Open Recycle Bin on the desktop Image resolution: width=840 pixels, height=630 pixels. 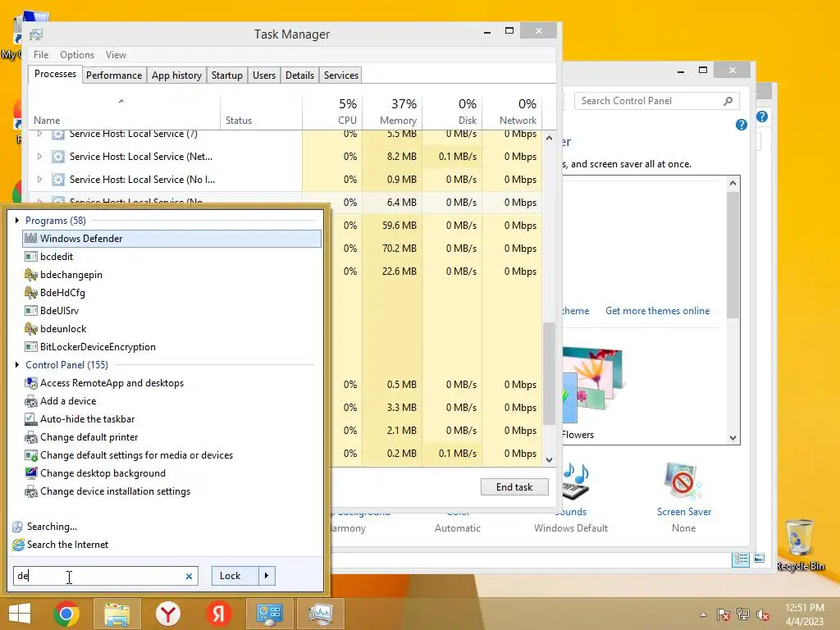800,544
